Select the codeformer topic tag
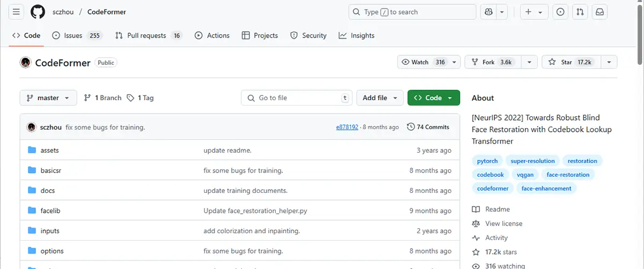Image resolution: width=644 pixels, height=269 pixels. 493,189
